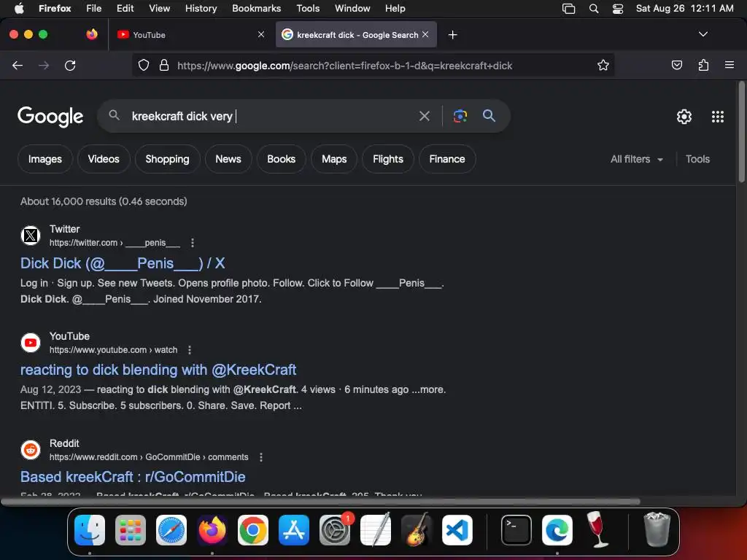This screenshot has width=747, height=560.
Task: Open the Pocket save icon
Action: [x=676, y=65]
